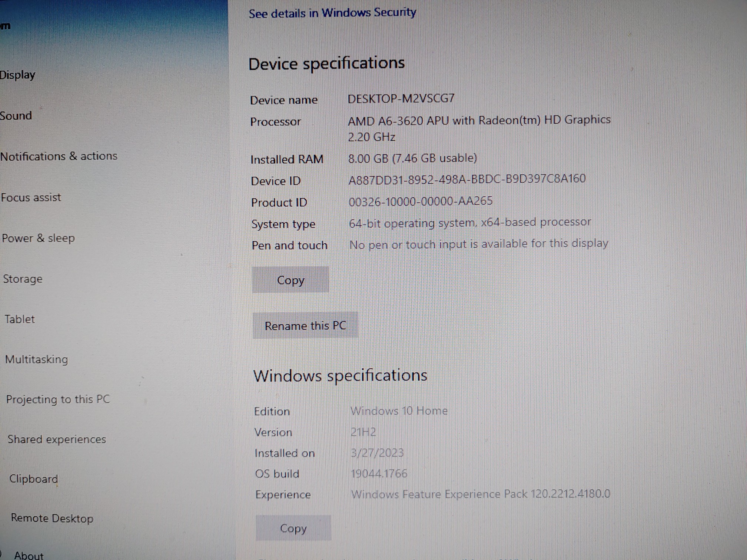Click the Pen and touch label
Viewport: 747px width, 560px height.
290,246
